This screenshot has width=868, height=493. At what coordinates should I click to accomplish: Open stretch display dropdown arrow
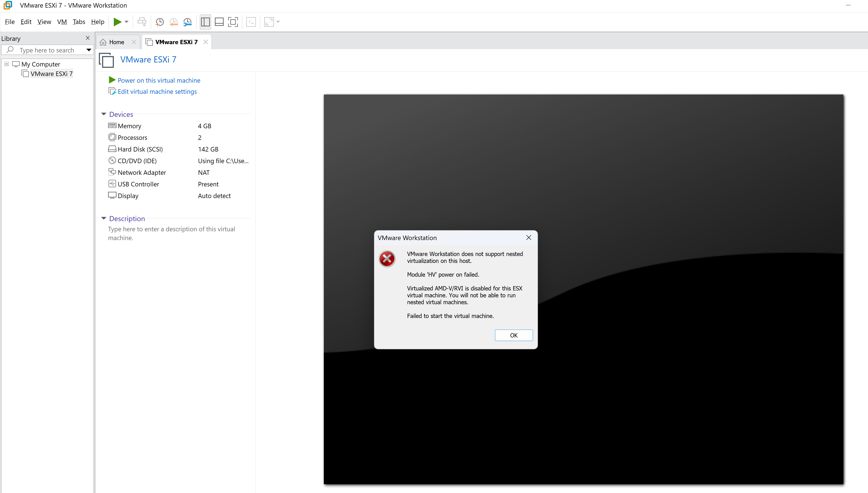[278, 22]
